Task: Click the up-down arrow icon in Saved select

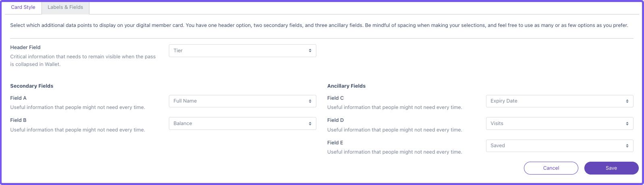Action: [x=627, y=146]
